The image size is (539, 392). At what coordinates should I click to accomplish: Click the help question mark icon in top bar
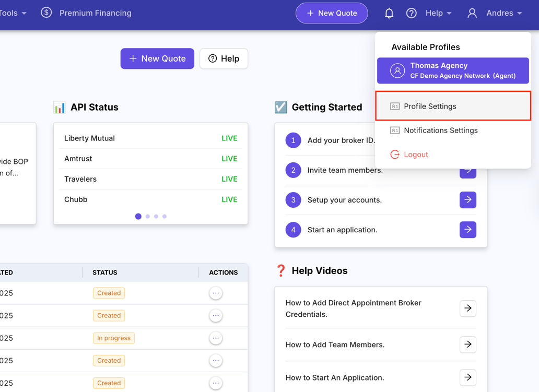coord(411,13)
